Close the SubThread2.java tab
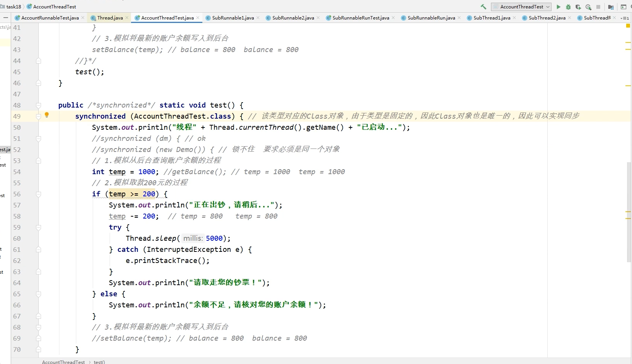Viewport: 632px width, 364px height. click(x=570, y=18)
